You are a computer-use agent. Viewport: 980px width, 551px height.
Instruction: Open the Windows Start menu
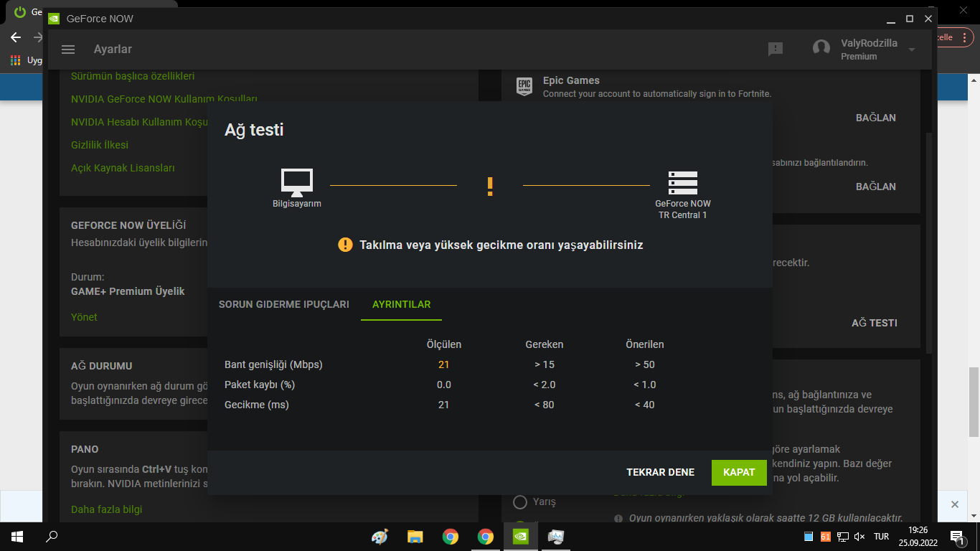17,536
